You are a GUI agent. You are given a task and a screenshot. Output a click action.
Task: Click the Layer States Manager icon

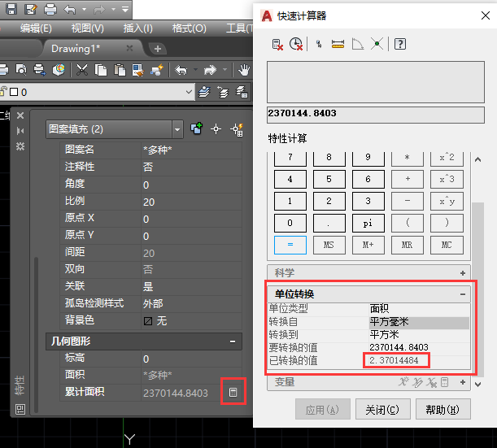tap(242, 92)
